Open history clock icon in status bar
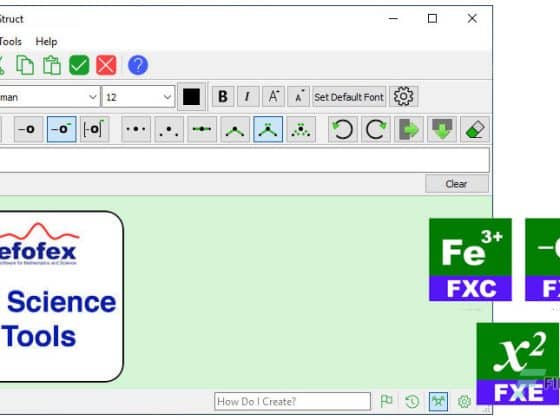The width and height of the screenshot is (560, 420). [412, 401]
